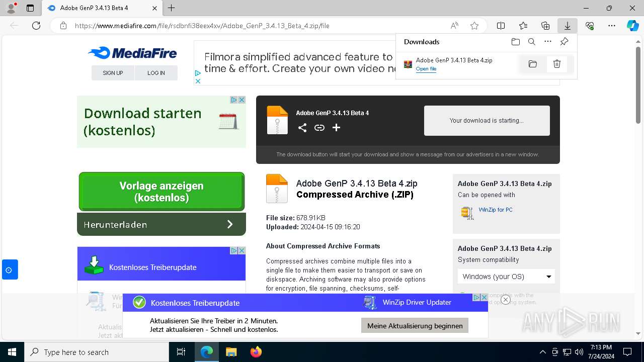The width and height of the screenshot is (644, 362).
Task: Open split screen view
Action: pyautogui.click(x=501, y=26)
